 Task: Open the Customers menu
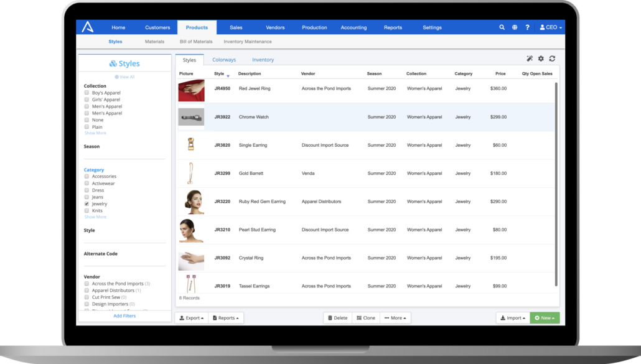[x=157, y=27]
